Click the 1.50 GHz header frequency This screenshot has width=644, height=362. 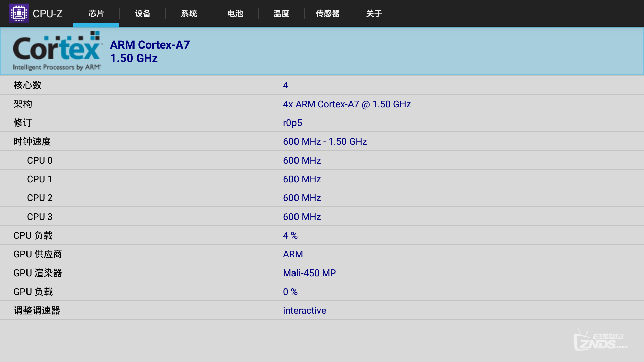click(134, 58)
